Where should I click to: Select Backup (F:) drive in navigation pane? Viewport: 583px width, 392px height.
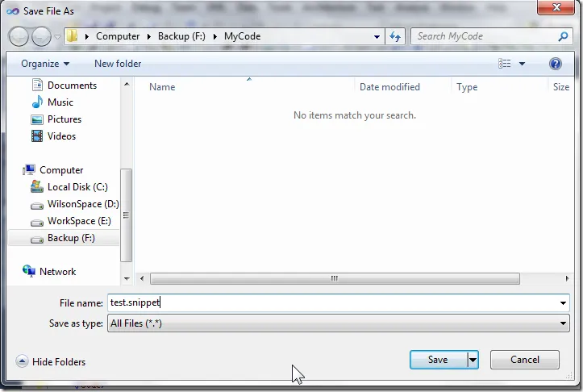[x=71, y=238]
